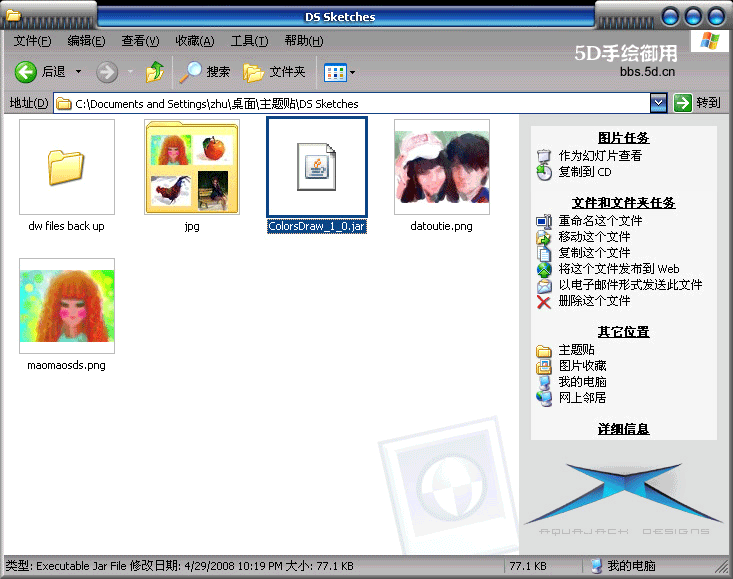This screenshot has width=733, height=579.
Task: Select the ColorsDraw_1_0.jar file icon
Action: tap(317, 167)
